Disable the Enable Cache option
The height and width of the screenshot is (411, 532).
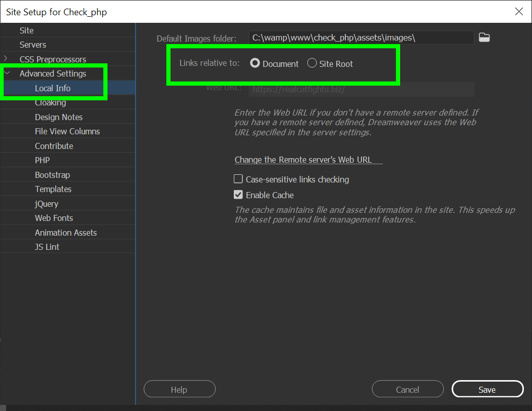238,195
